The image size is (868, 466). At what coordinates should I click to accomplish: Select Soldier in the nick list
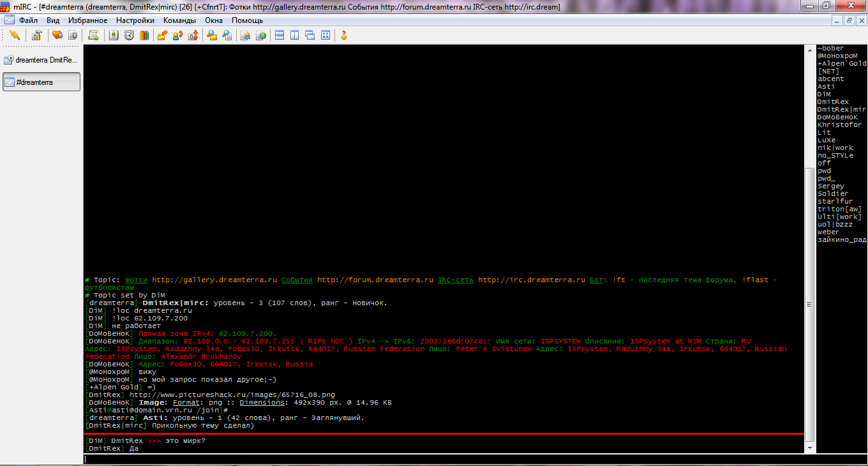coord(833,194)
